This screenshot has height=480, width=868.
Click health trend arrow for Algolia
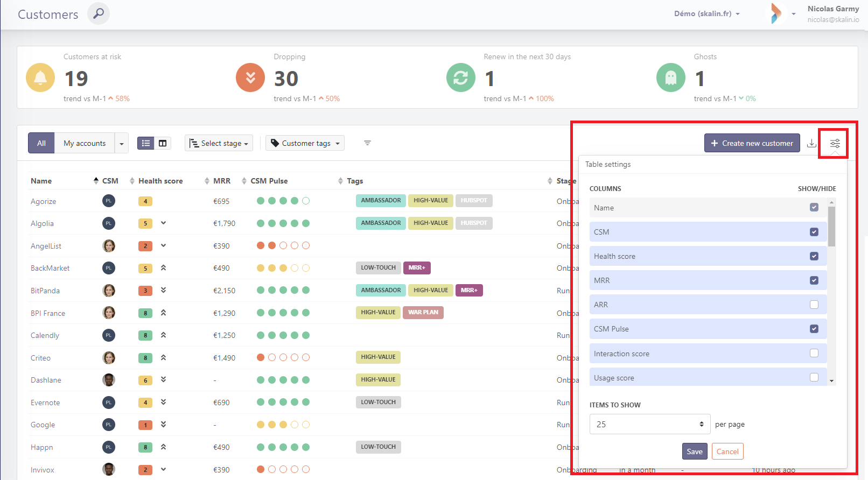click(163, 223)
